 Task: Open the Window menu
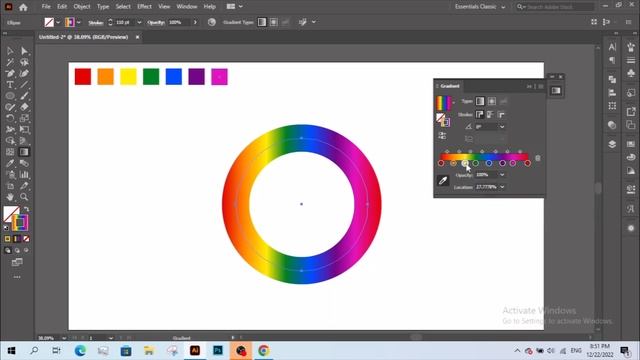(187, 7)
